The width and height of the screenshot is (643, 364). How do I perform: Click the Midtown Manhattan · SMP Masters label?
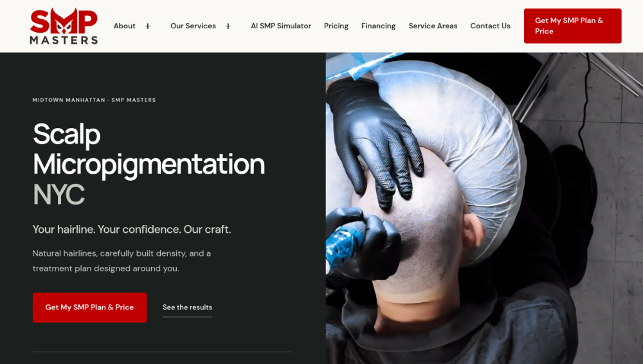95,100
